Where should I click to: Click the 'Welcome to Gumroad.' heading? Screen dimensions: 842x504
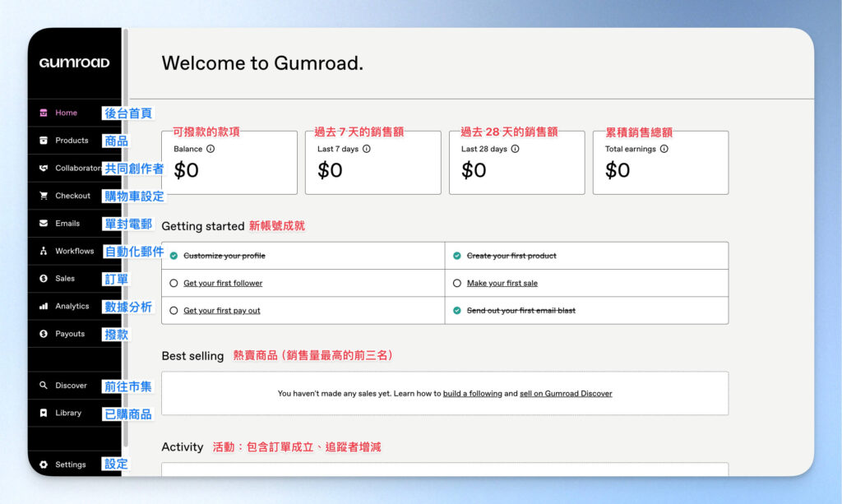(262, 63)
